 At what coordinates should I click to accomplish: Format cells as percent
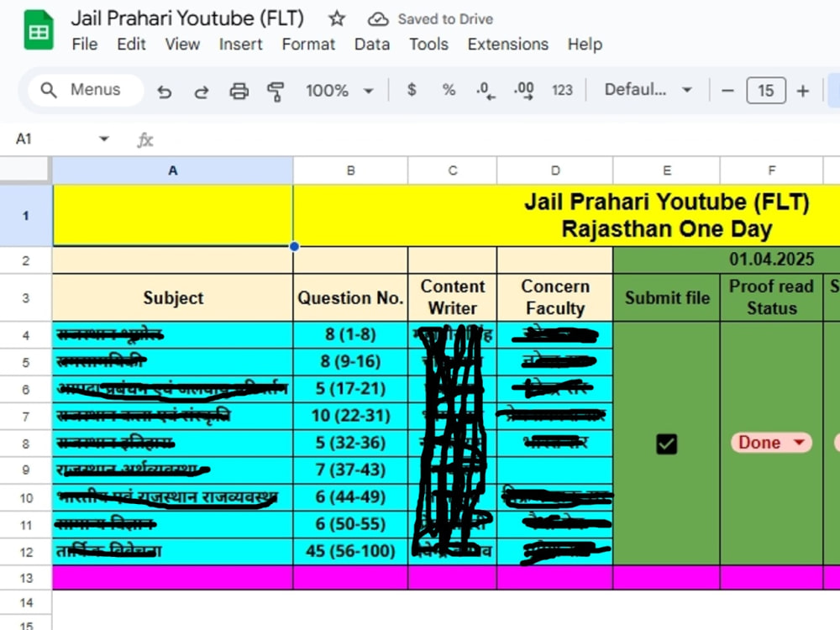click(449, 90)
